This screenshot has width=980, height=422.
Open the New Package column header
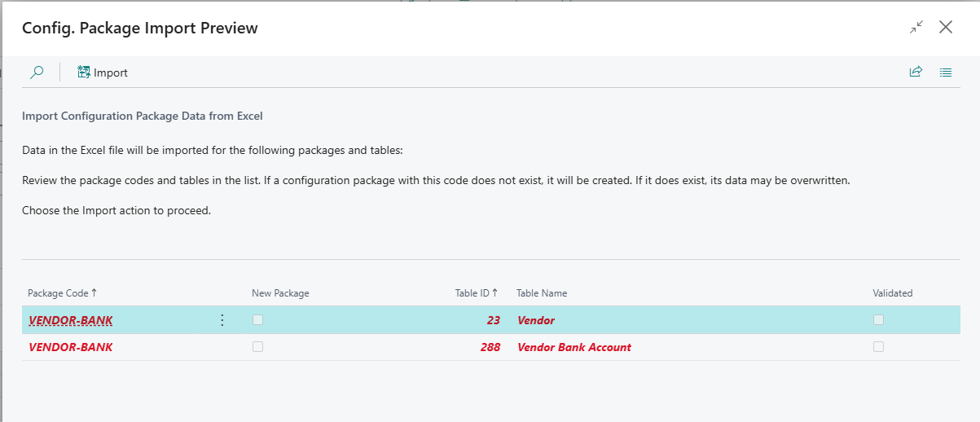(280, 293)
